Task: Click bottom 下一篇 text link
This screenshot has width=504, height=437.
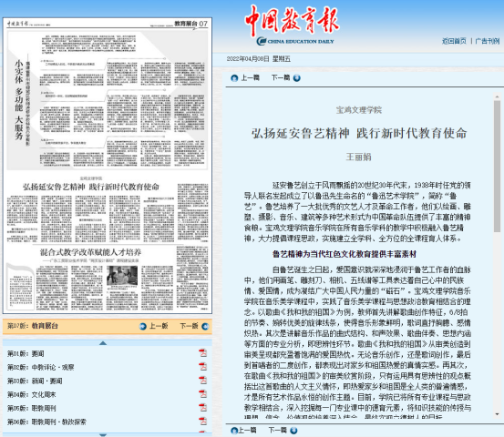Action: [x=278, y=431]
